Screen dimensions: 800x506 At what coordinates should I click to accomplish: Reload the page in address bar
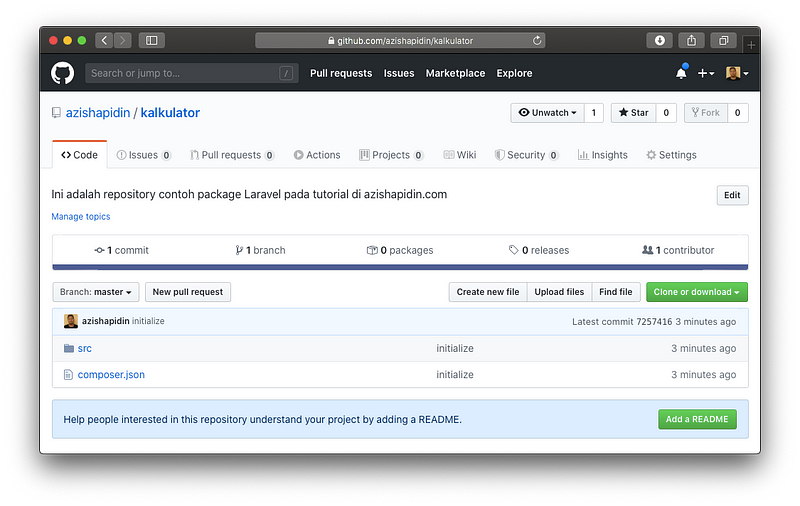538,41
